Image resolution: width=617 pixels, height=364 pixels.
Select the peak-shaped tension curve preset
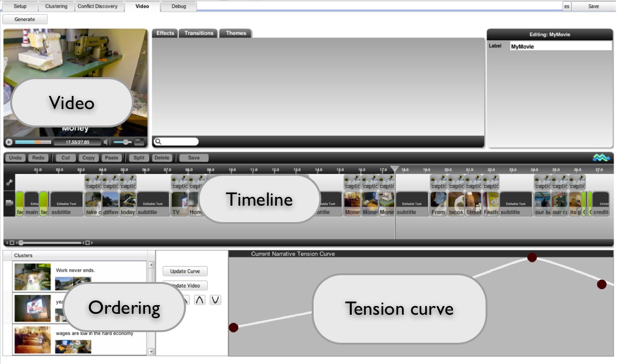pos(200,300)
